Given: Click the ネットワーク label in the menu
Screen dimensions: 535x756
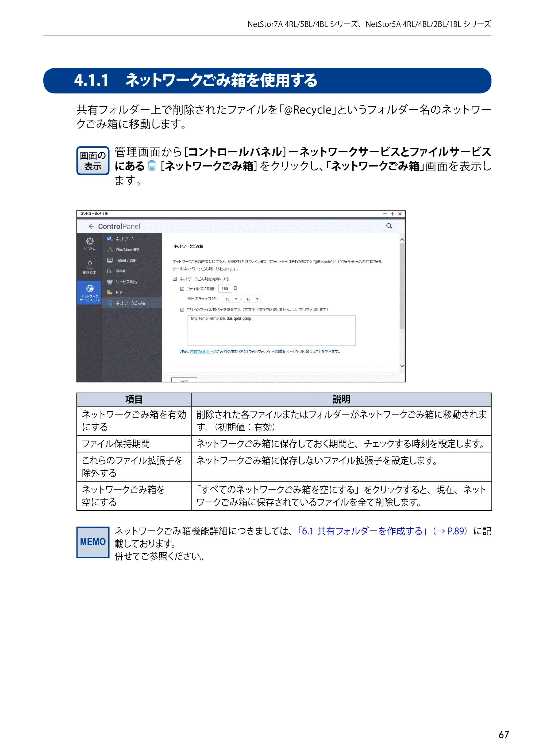Looking at the screenshot, I should pos(125,239).
